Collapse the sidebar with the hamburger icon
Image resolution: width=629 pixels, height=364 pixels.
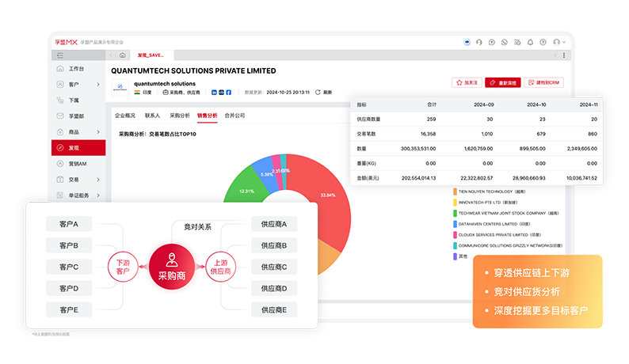click(x=60, y=55)
